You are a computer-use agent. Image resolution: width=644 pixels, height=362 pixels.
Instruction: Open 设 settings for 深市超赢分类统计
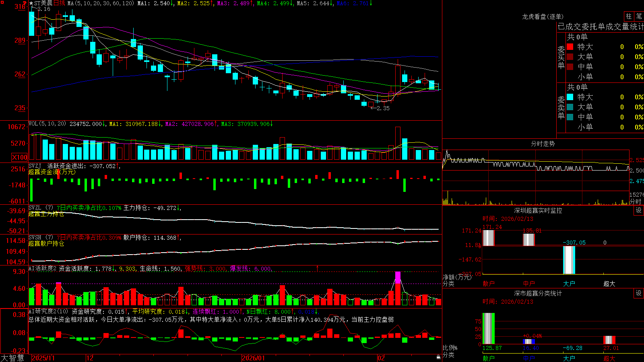tap(639, 293)
